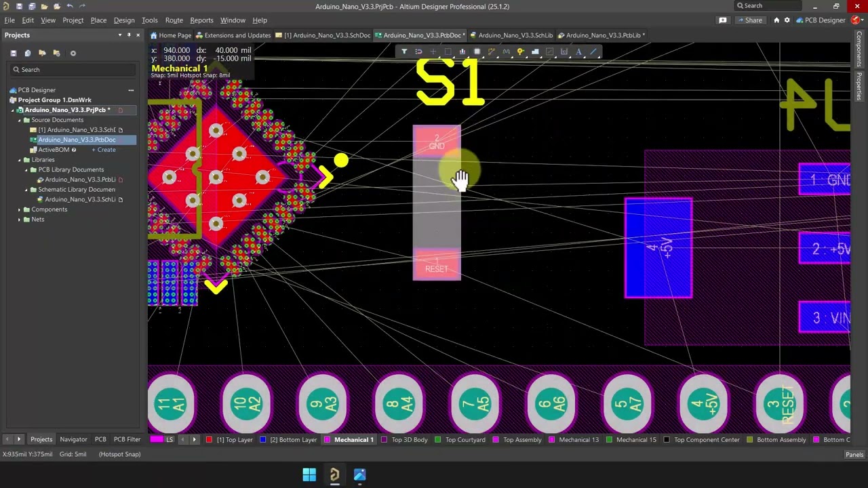
Task: Select the Place Component tool
Action: coord(477,52)
